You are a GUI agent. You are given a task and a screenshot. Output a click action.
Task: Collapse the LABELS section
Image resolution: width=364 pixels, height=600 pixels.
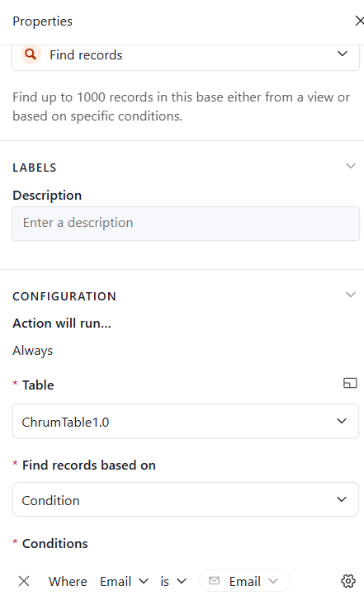[351, 166]
